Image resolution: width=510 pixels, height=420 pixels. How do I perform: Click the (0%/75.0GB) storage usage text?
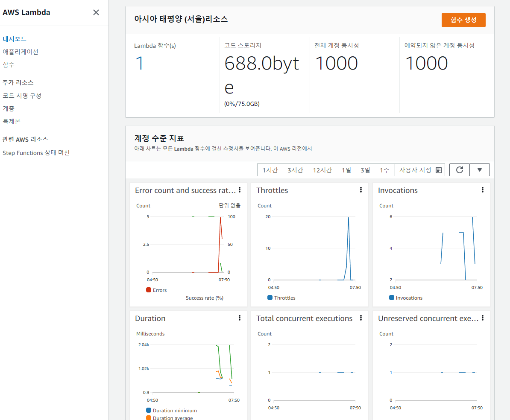tap(242, 104)
